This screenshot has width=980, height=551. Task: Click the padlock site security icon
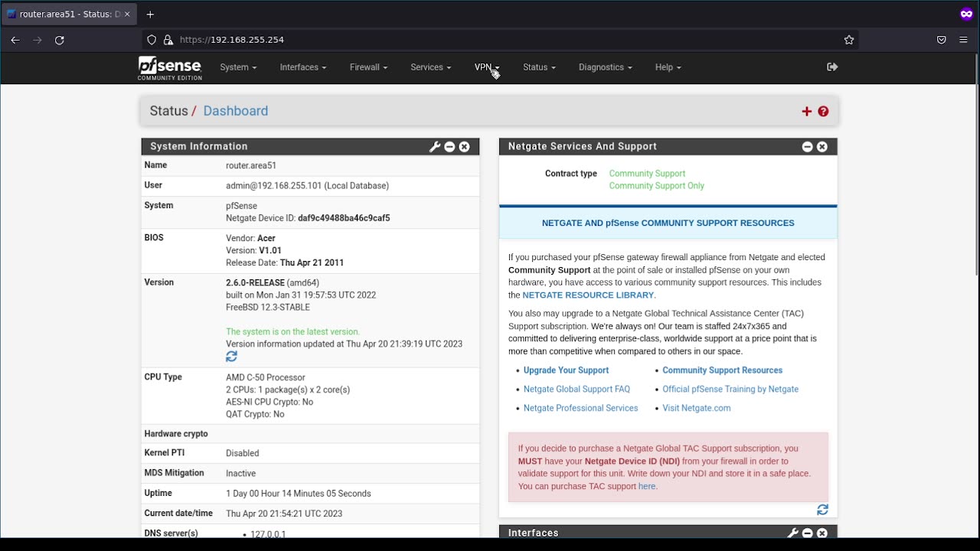click(x=168, y=40)
